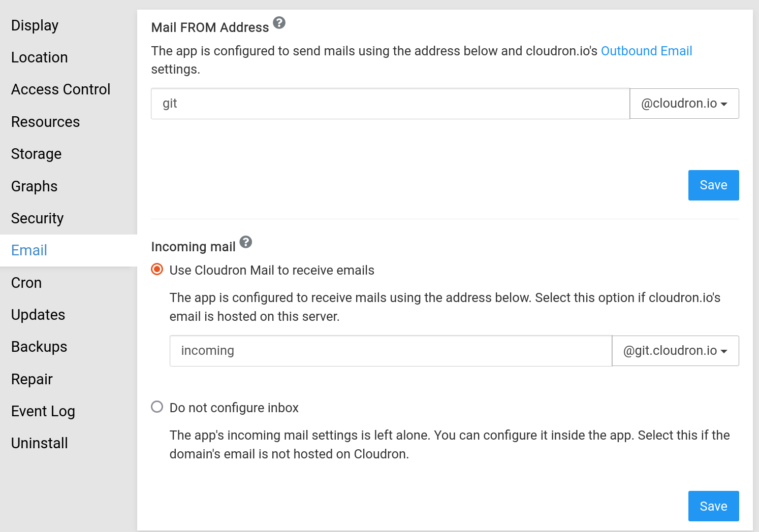Click help icon next to Mail FROM Address
The height and width of the screenshot is (532, 759).
coord(279,23)
